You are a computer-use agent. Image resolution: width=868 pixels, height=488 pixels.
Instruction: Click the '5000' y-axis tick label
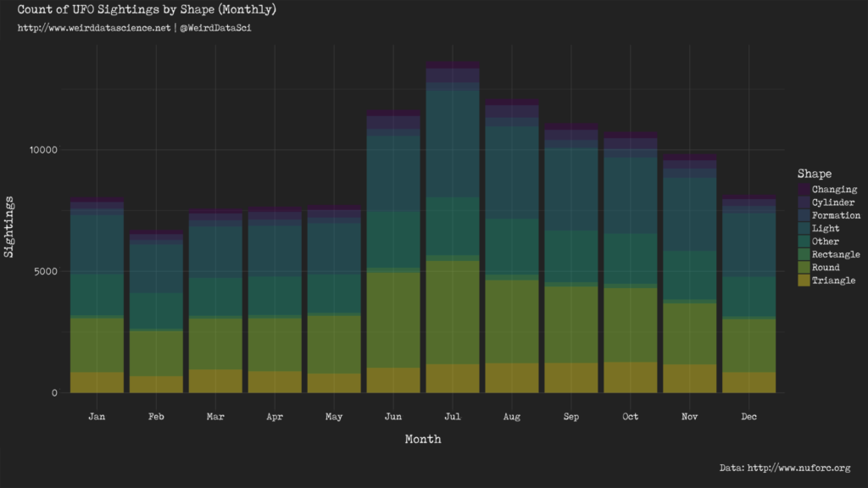tap(46, 271)
